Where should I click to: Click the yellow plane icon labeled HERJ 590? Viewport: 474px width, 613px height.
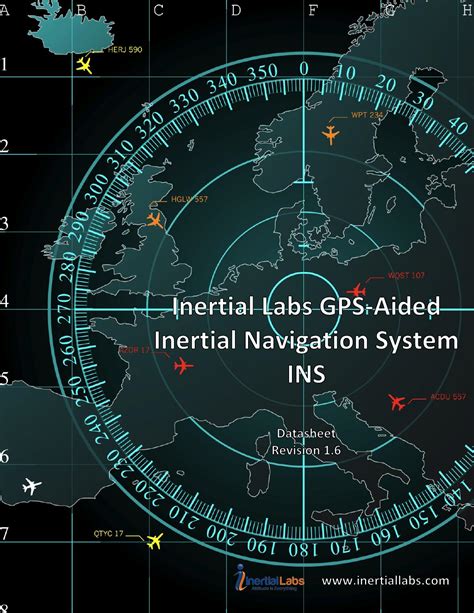click(x=84, y=65)
